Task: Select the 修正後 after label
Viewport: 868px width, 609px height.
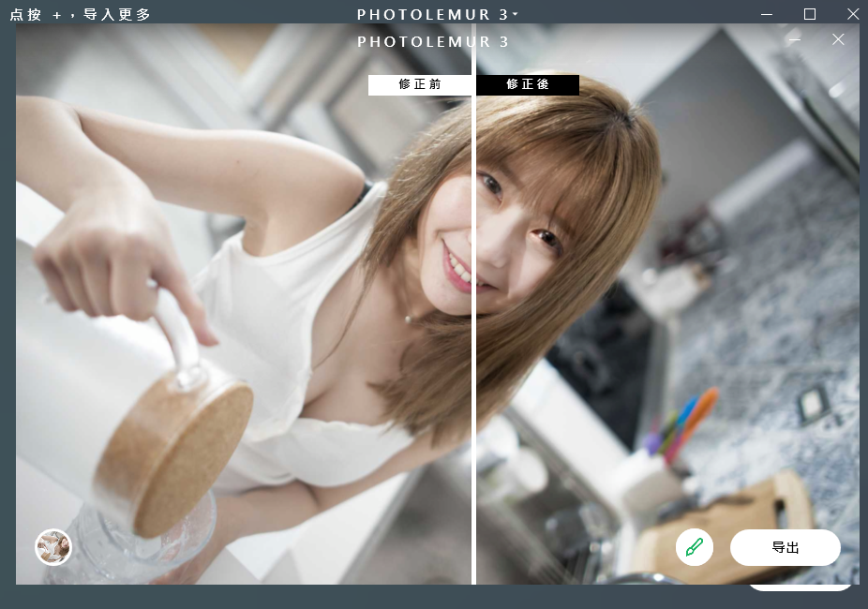Action: [x=528, y=84]
